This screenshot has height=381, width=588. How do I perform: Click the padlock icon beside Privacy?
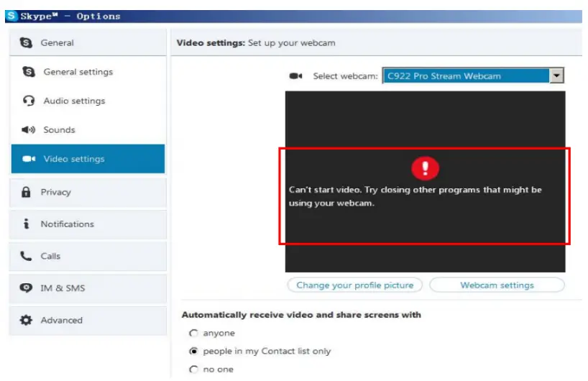click(x=26, y=192)
